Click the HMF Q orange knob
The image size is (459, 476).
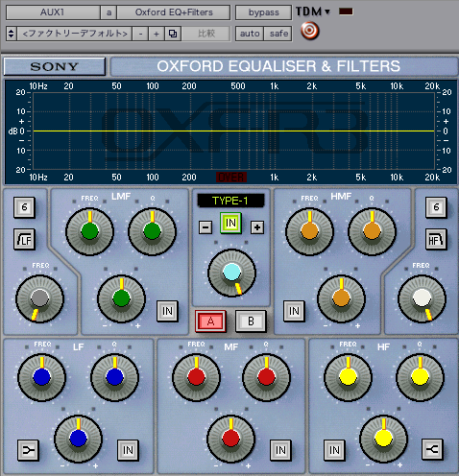point(372,231)
